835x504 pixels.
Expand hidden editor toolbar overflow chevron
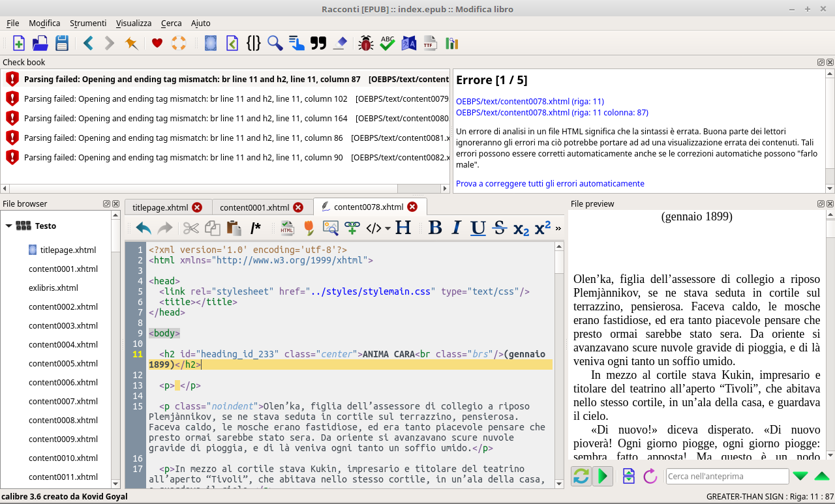[558, 228]
